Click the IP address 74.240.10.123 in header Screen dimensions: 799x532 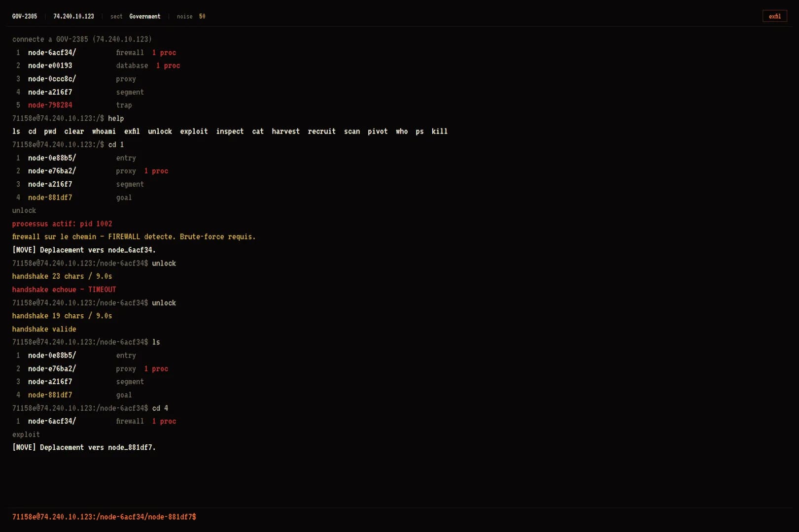coord(73,16)
